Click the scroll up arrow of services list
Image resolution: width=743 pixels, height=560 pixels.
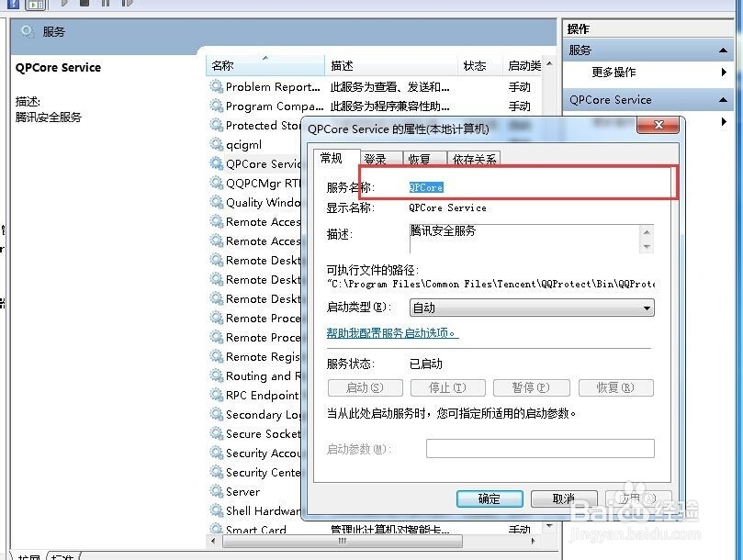point(549,63)
